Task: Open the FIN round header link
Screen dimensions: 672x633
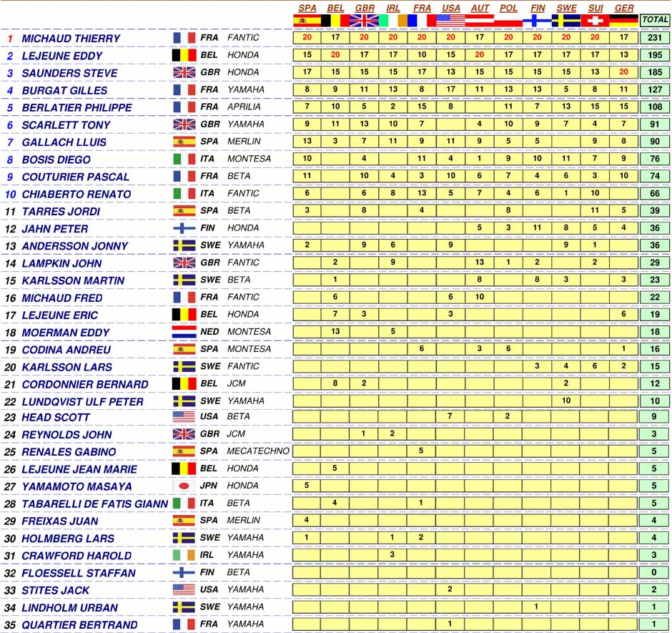Action: 538,8
